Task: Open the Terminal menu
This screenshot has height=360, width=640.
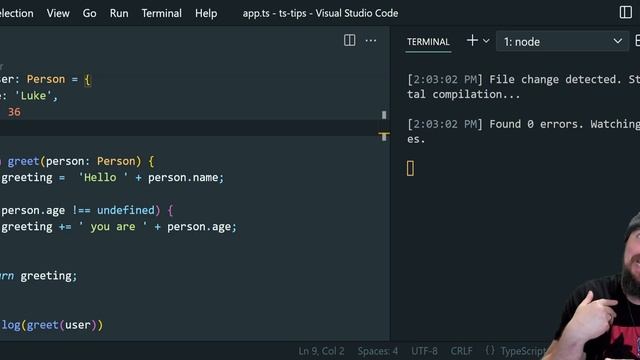Action: [162, 13]
